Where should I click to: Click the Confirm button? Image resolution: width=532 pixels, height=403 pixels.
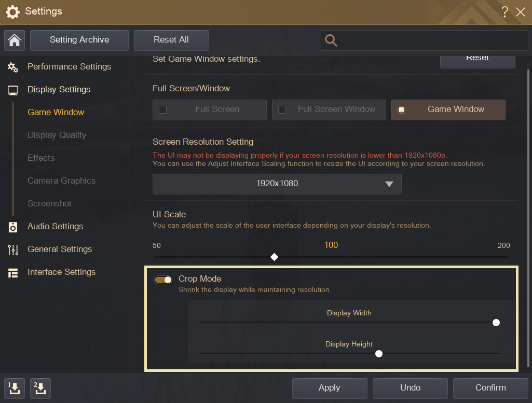[490, 388]
